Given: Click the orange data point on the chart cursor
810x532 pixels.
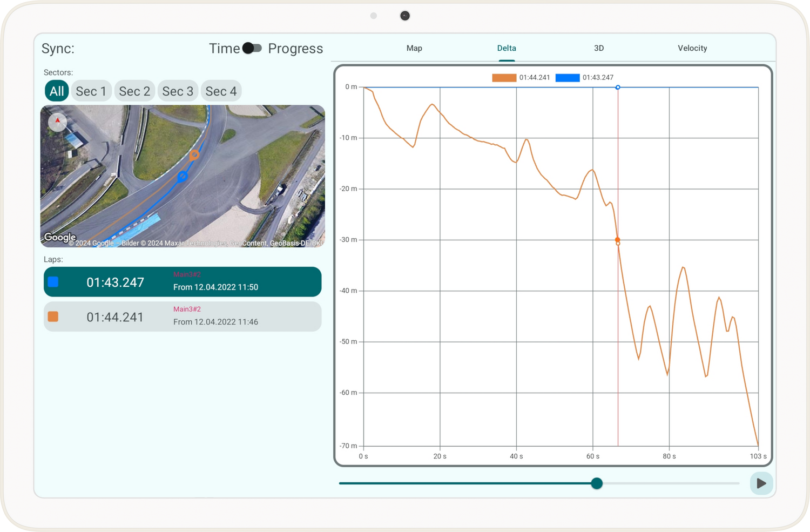Looking at the screenshot, I should (x=618, y=240).
